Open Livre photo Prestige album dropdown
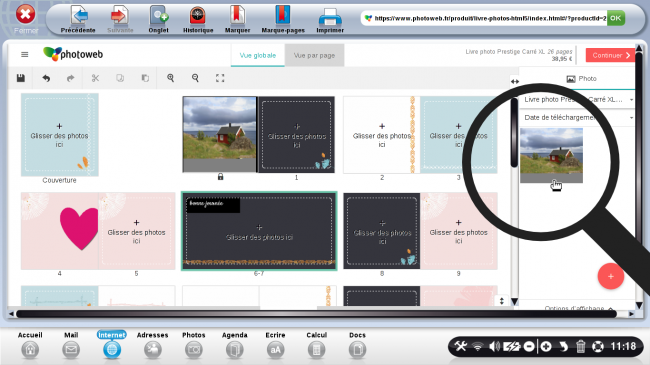This screenshot has width=650, height=365. point(577,100)
